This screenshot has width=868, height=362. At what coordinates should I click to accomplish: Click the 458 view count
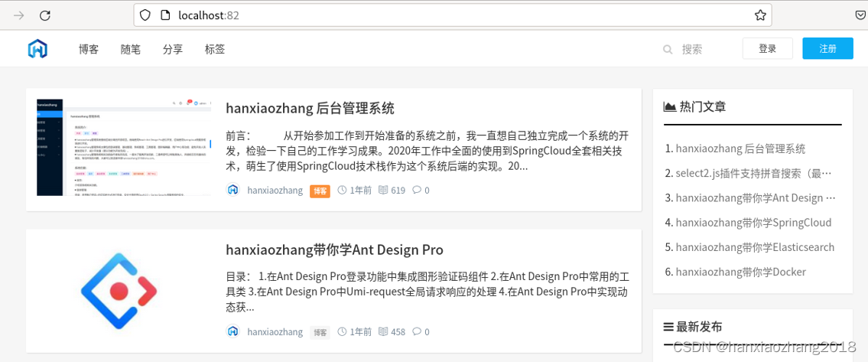(x=398, y=332)
